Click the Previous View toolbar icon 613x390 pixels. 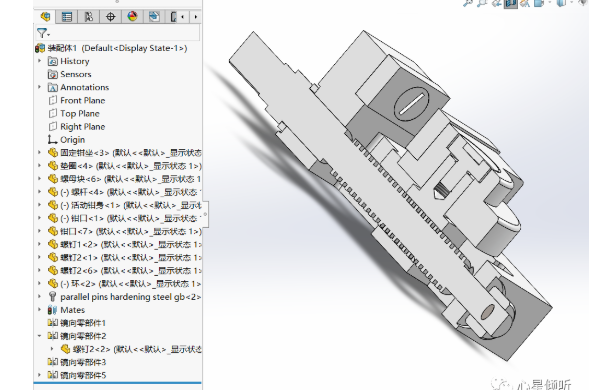(496, 3)
